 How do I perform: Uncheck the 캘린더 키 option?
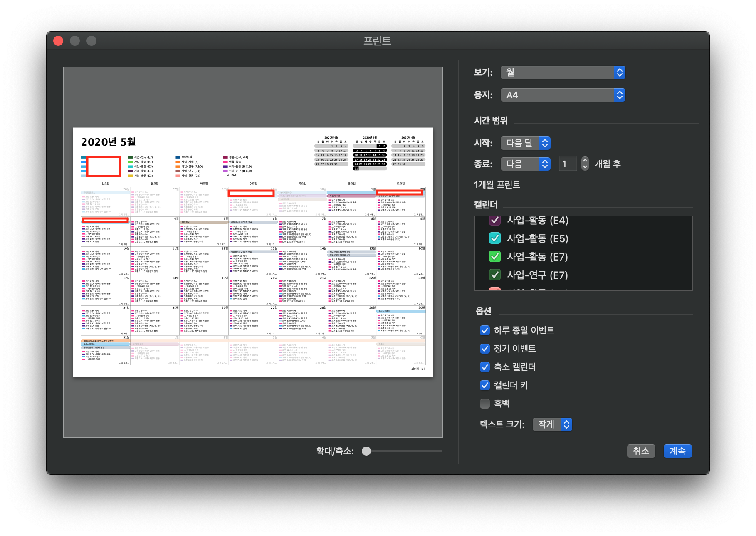tap(485, 385)
